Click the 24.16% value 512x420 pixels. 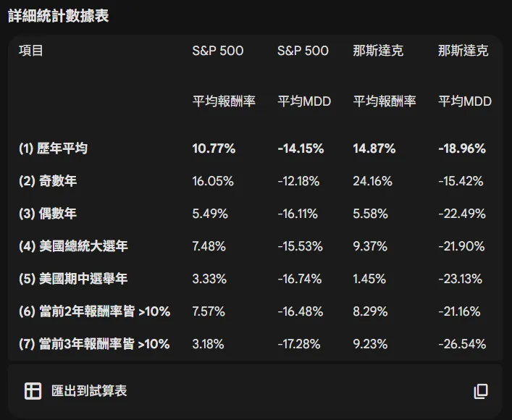tap(372, 181)
